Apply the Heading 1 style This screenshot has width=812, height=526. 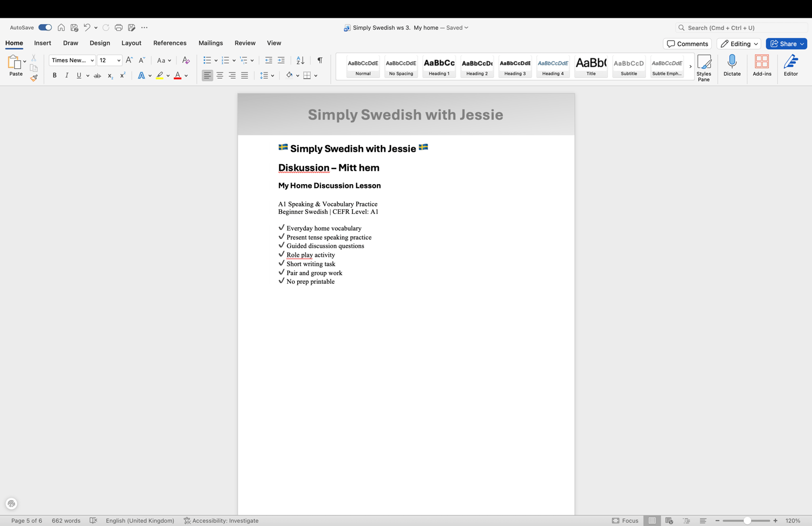tap(439, 67)
